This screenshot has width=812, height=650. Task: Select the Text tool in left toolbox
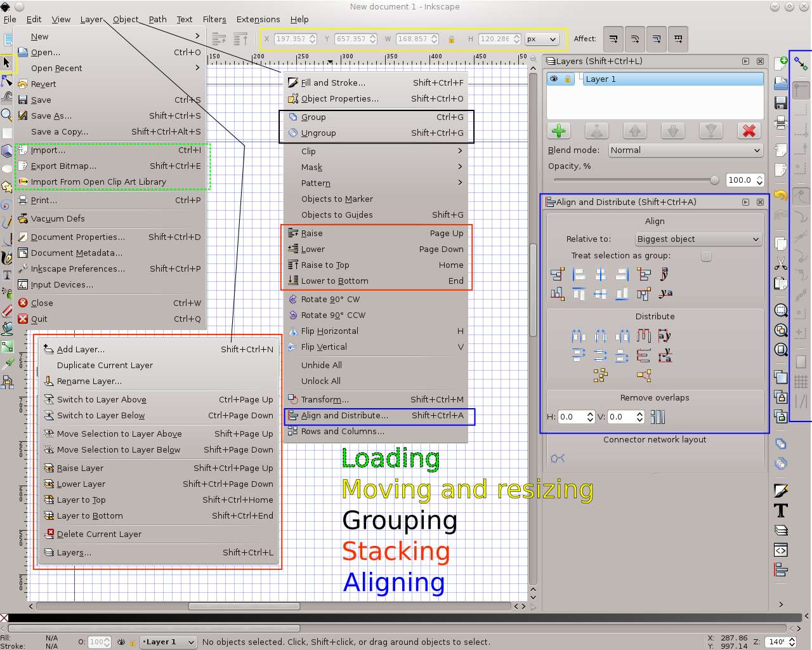click(6, 275)
